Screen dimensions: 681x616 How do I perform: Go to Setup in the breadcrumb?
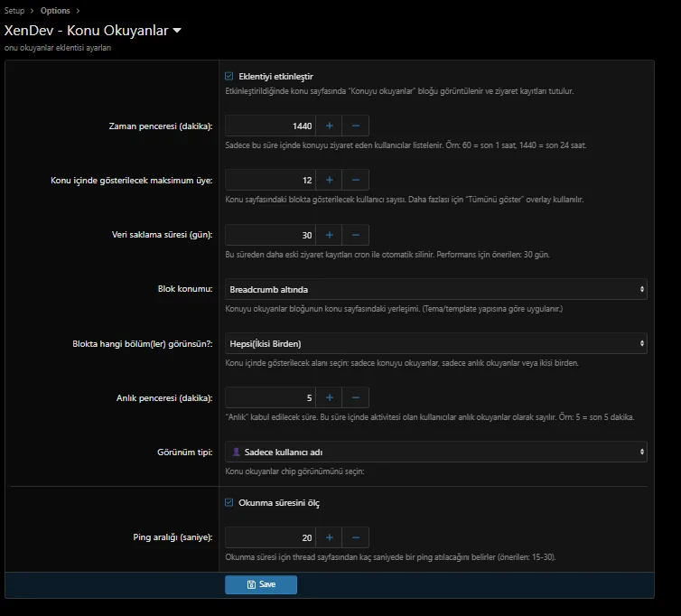[x=14, y=11]
